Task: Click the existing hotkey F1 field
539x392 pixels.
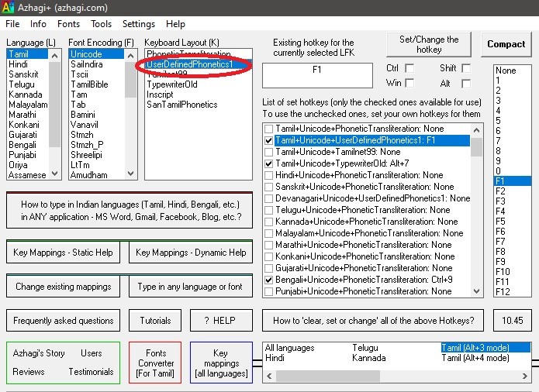Action: point(317,75)
